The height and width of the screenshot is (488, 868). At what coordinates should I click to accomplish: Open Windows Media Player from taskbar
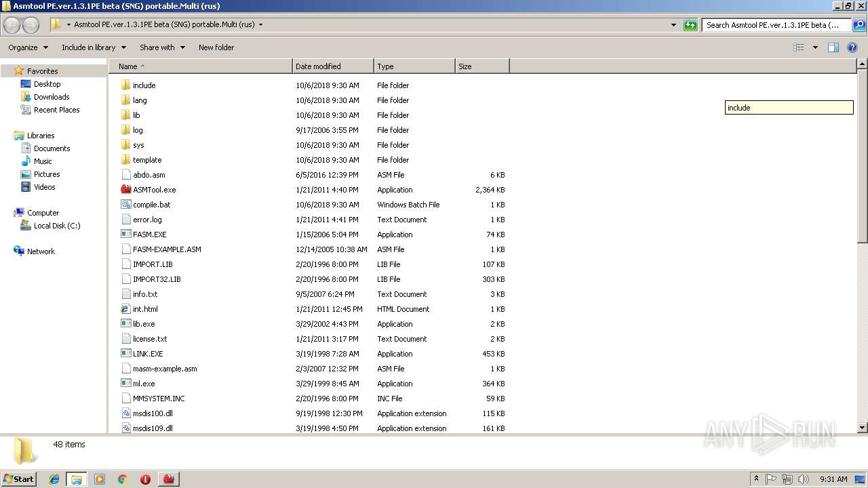(100, 479)
